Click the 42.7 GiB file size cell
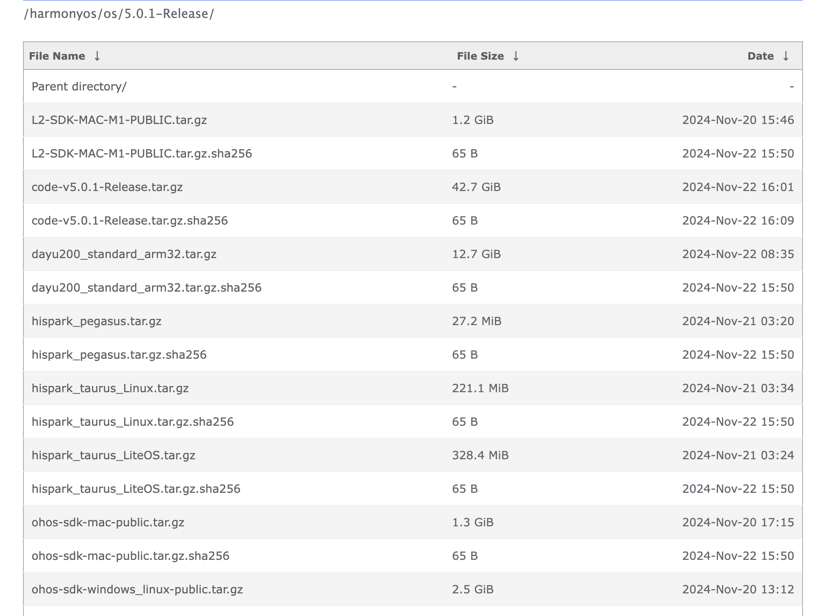This screenshot has height=616, width=840. point(477,187)
